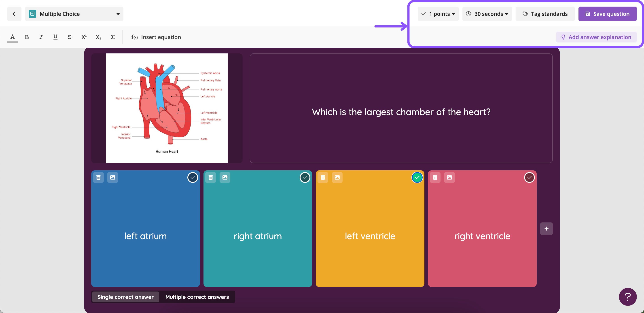Mark left atrium as correct answer
The height and width of the screenshot is (313, 644).
(x=193, y=178)
